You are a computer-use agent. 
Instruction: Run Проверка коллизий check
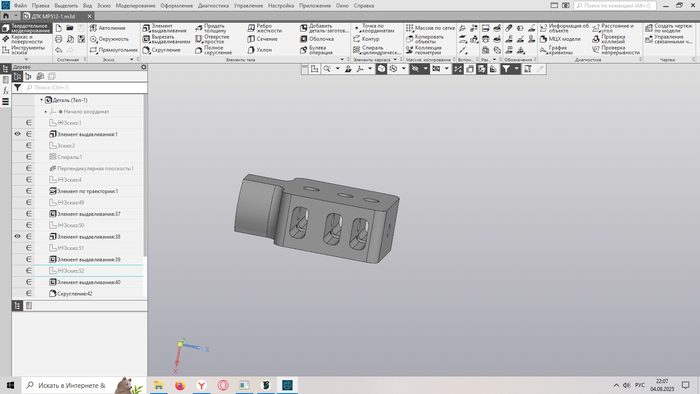pos(608,39)
